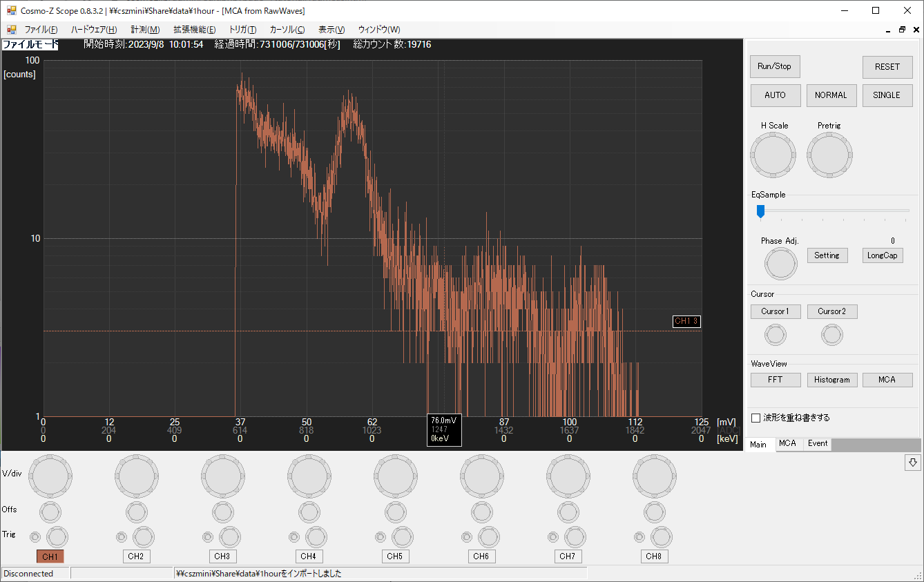Click the Pretrig knob
The height and width of the screenshot is (582, 924).
point(829,155)
